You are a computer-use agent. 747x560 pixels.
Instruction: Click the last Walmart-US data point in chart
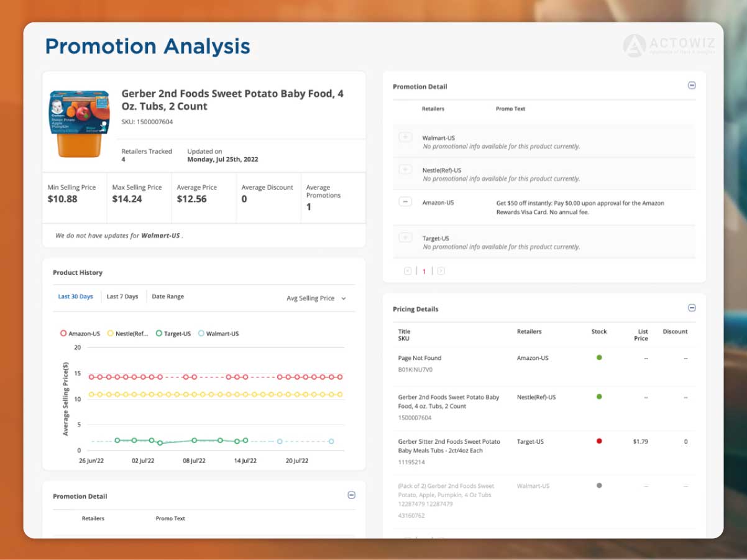coord(331,441)
